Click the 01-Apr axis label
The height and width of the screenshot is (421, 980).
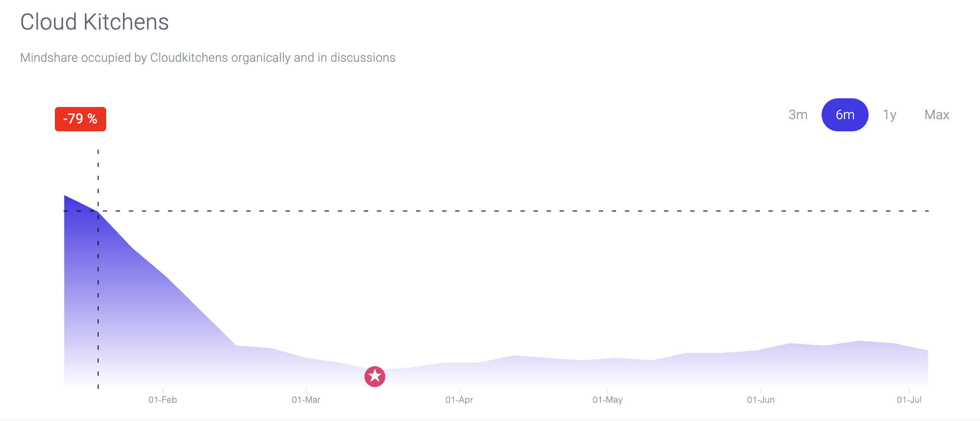pos(459,400)
